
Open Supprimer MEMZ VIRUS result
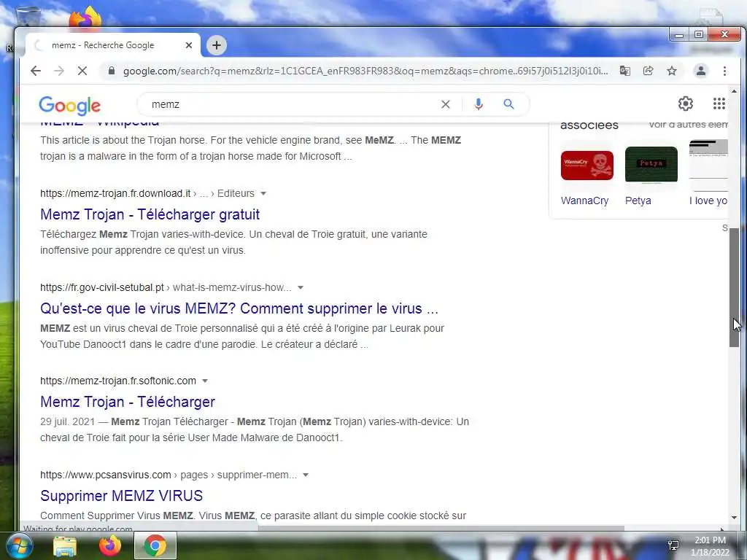[122, 496]
